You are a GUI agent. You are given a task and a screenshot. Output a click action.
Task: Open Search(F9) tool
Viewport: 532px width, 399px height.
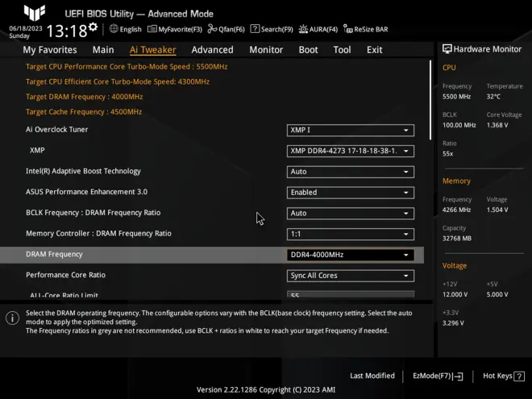(272, 29)
